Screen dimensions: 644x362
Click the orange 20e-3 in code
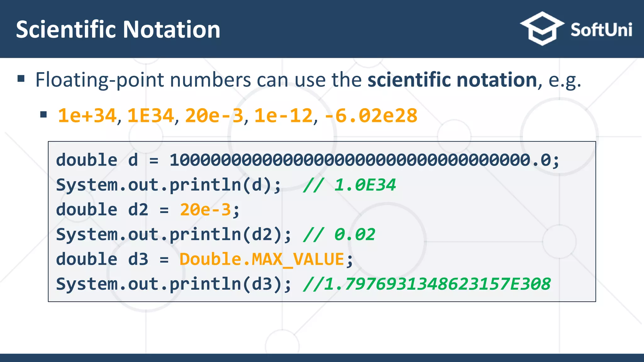[x=206, y=210]
